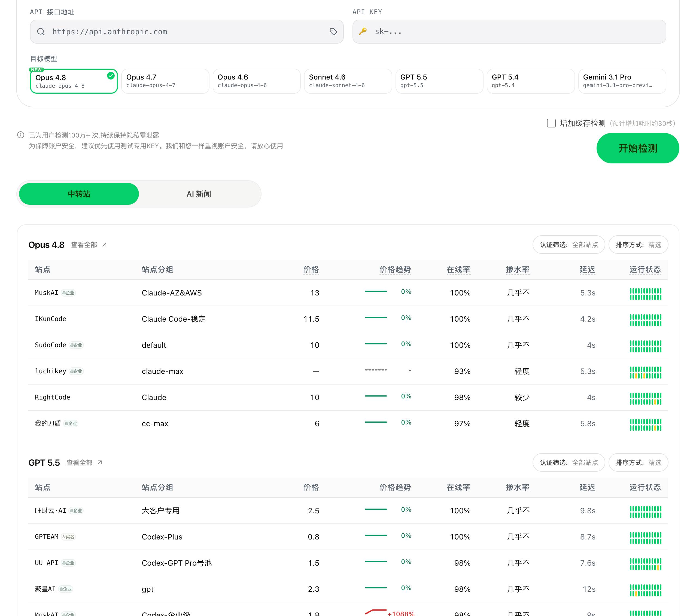693x616 pixels.
Task: Click the Claude Code-稳定 group cell
Action: [x=174, y=319]
